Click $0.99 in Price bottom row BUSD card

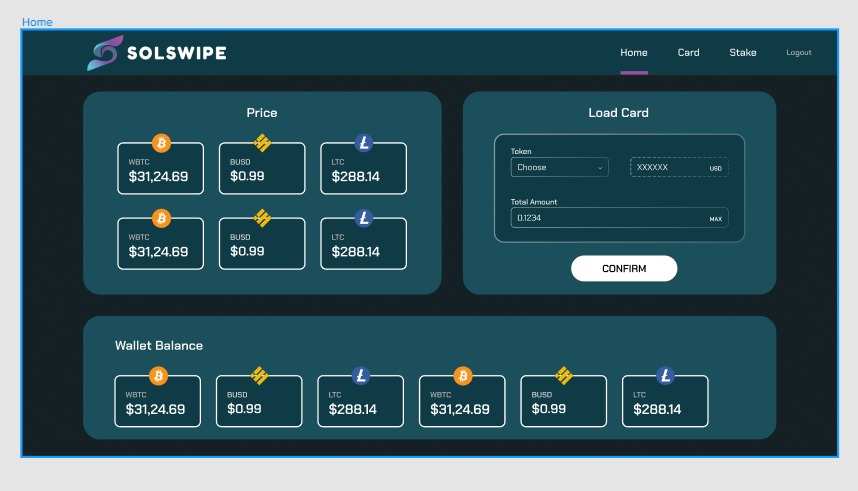point(247,251)
